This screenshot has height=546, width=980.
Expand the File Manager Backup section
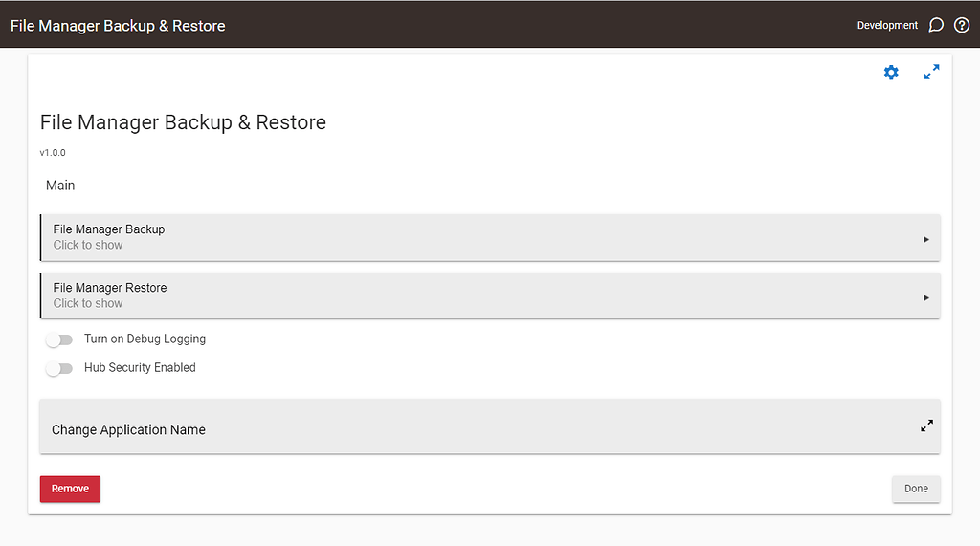[479, 237]
